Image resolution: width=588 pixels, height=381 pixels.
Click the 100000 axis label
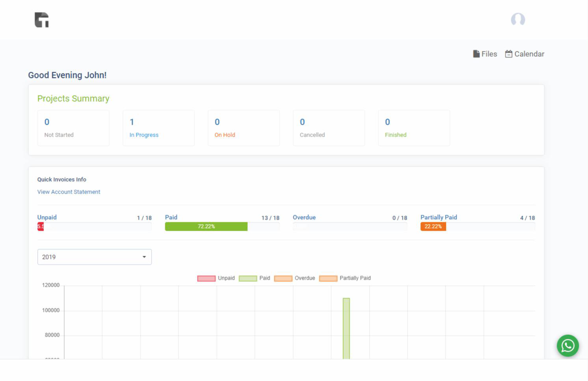point(51,310)
